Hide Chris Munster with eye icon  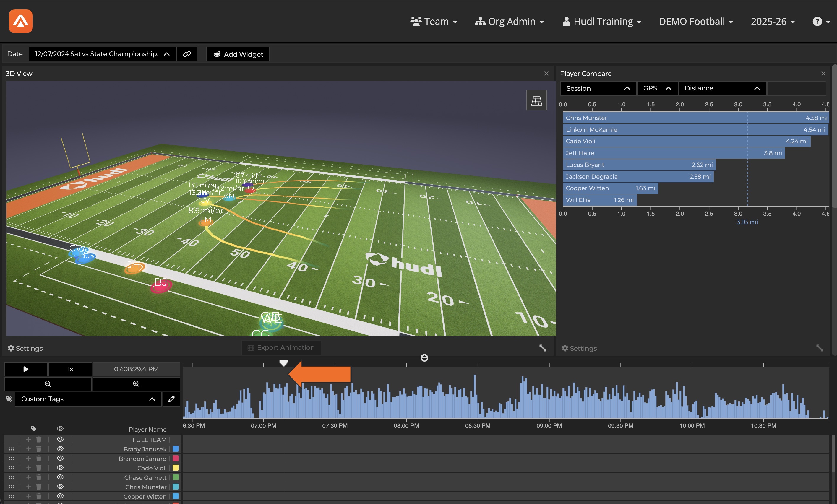click(x=61, y=487)
